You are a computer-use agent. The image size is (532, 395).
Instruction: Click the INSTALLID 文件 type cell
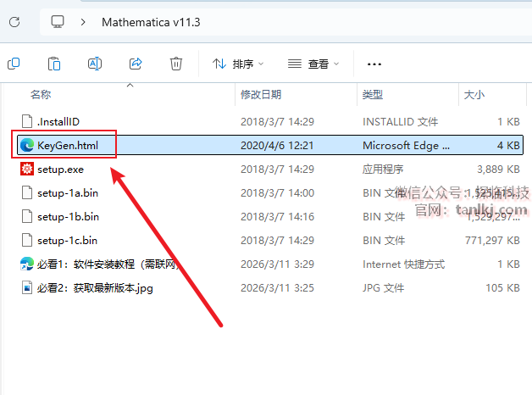pos(401,121)
